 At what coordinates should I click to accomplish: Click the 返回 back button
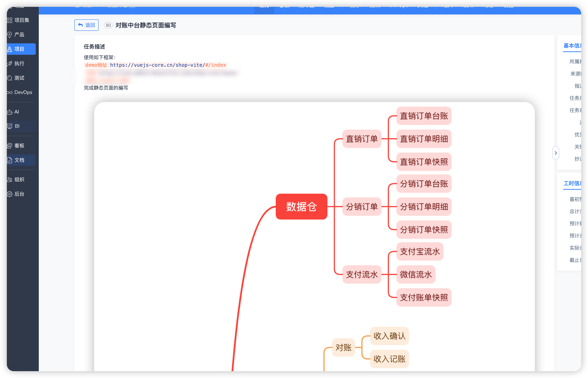[86, 25]
